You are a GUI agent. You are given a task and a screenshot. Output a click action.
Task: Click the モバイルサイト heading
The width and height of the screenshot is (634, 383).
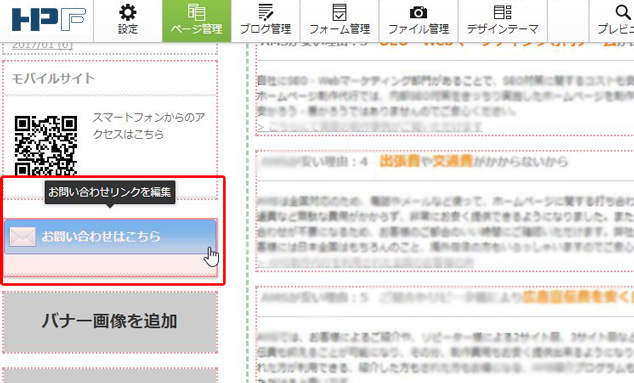tap(53, 78)
